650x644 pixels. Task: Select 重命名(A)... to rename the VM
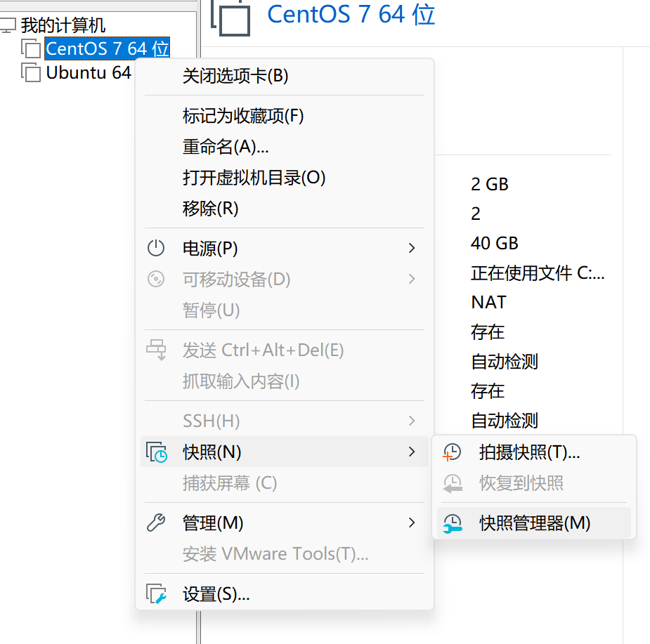coord(226,146)
